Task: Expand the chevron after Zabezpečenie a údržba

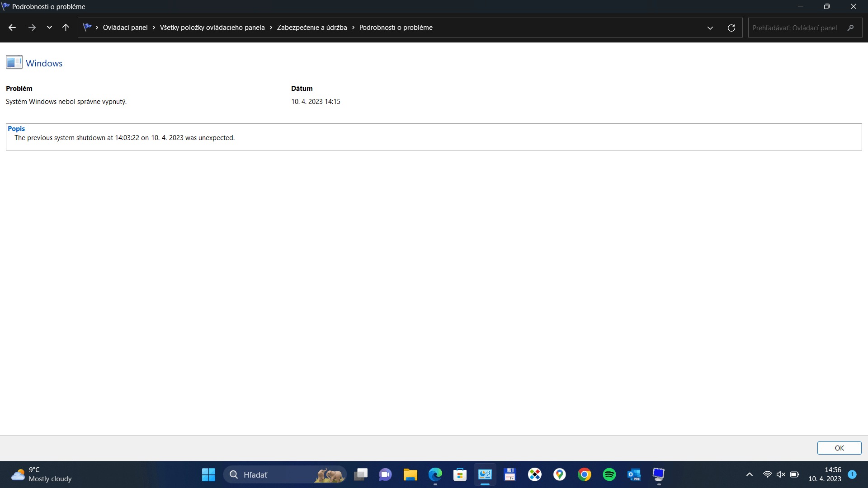Action: point(353,28)
